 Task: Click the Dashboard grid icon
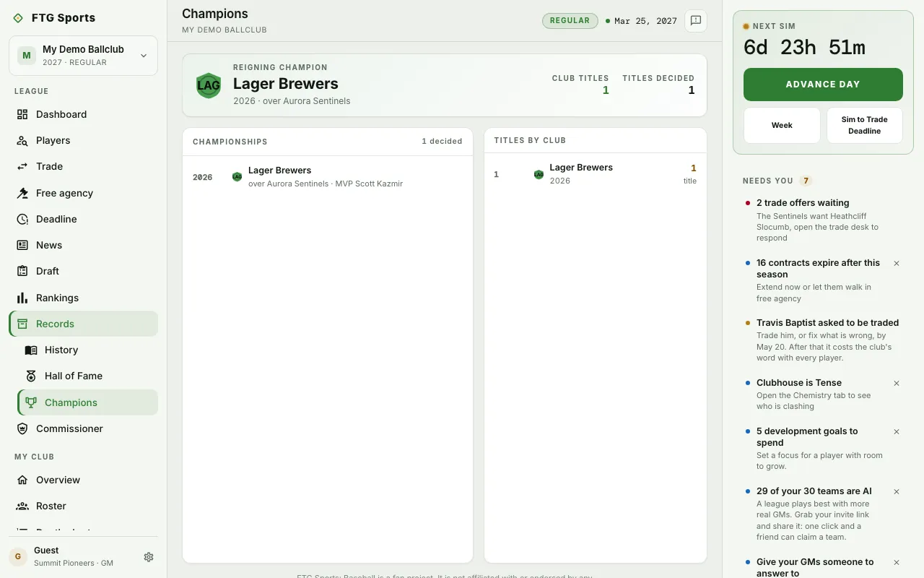(x=22, y=114)
